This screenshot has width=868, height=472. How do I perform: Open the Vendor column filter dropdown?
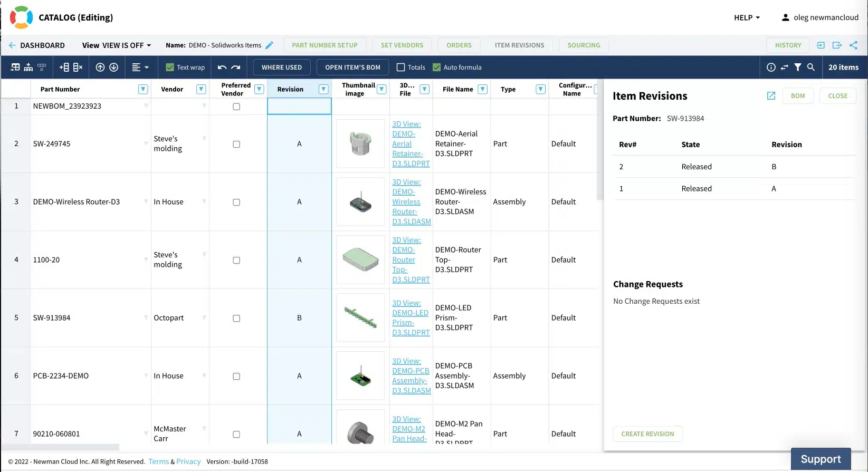[x=201, y=89]
